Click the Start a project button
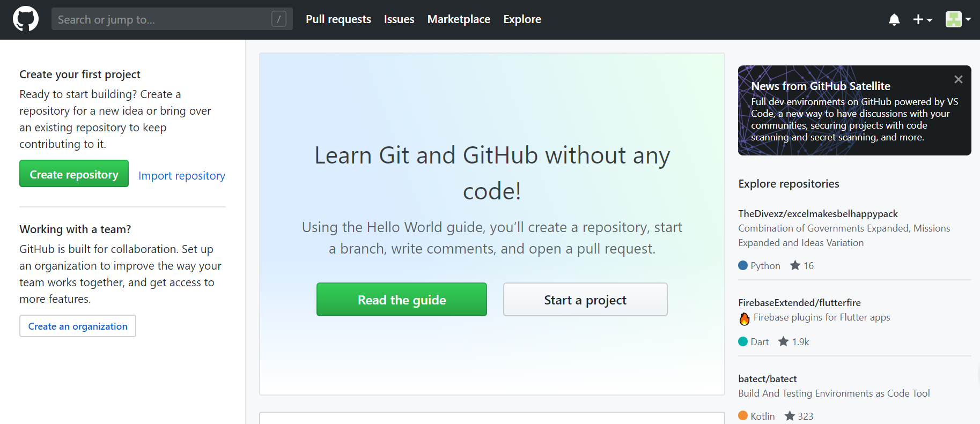The height and width of the screenshot is (424, 980). (x=585, y=300)
